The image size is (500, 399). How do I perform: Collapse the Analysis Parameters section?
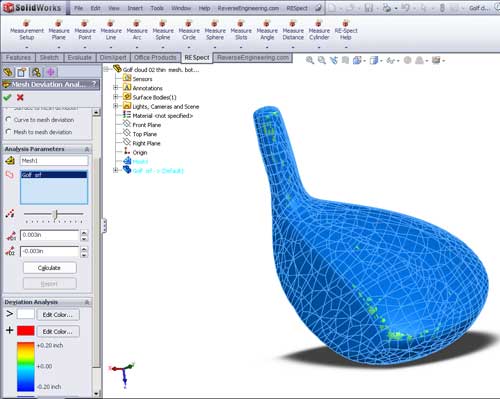tap(87, 149)
